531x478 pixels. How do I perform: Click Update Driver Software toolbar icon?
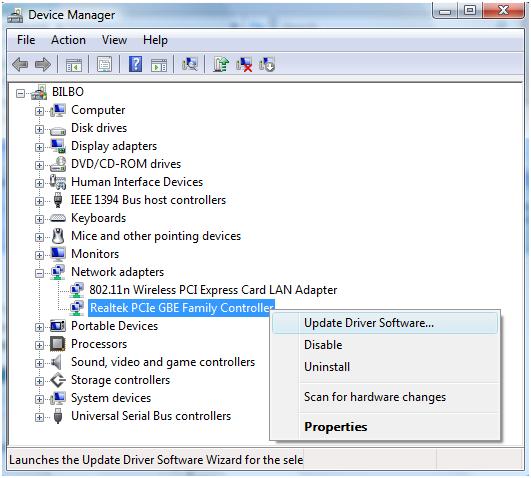click(x=221, y=64)
